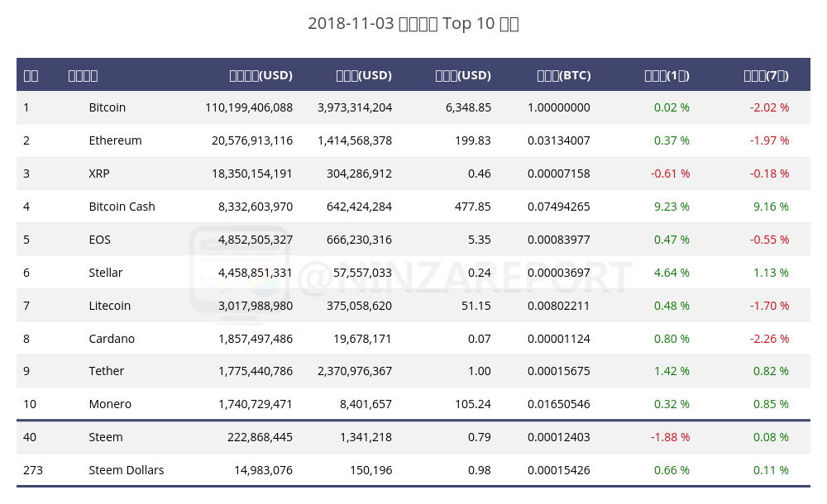Click Tether's market cap "1,775,440,786"
The width and height of the screenshot is (827, 504).
[x=256, y=371]
